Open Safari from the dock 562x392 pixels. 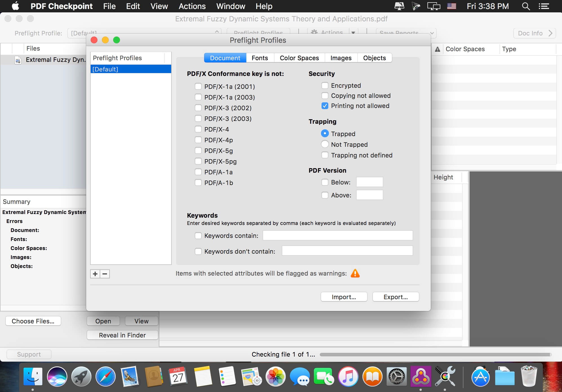105,377
